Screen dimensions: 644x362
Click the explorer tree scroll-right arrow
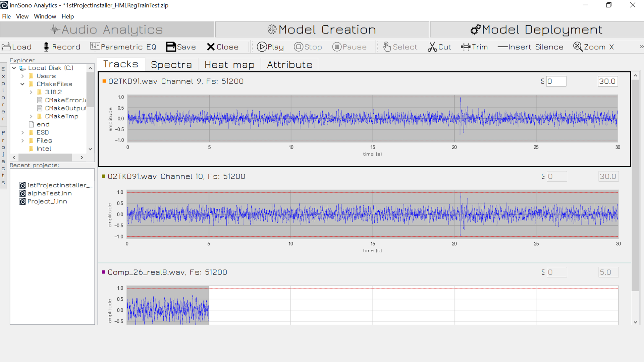[82, 157]
